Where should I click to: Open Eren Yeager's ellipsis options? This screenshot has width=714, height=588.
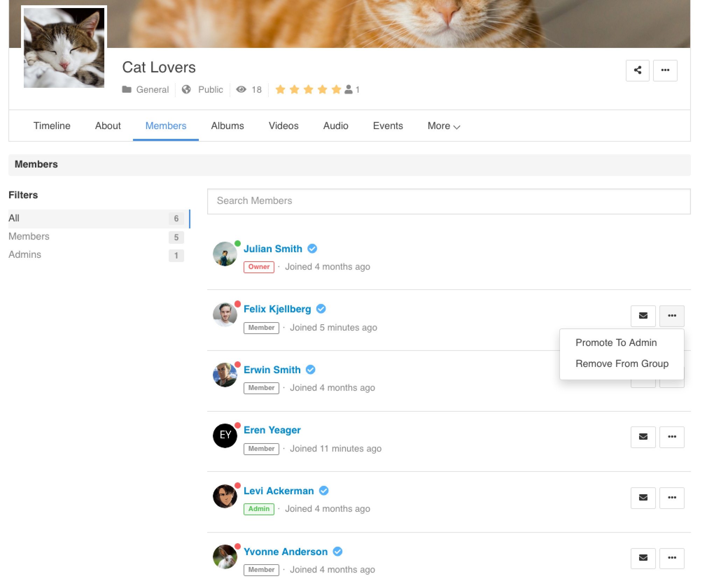pos(672,437)
